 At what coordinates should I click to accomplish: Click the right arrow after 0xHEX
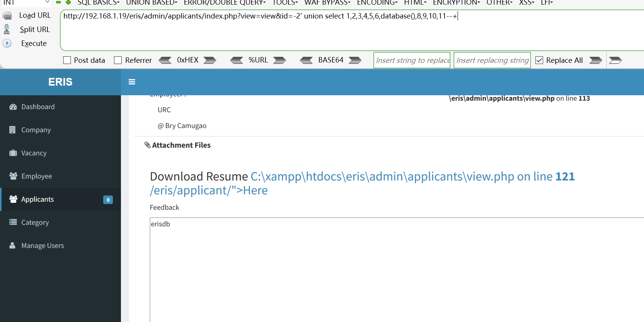pyautogui.click(x=210, y=60)
